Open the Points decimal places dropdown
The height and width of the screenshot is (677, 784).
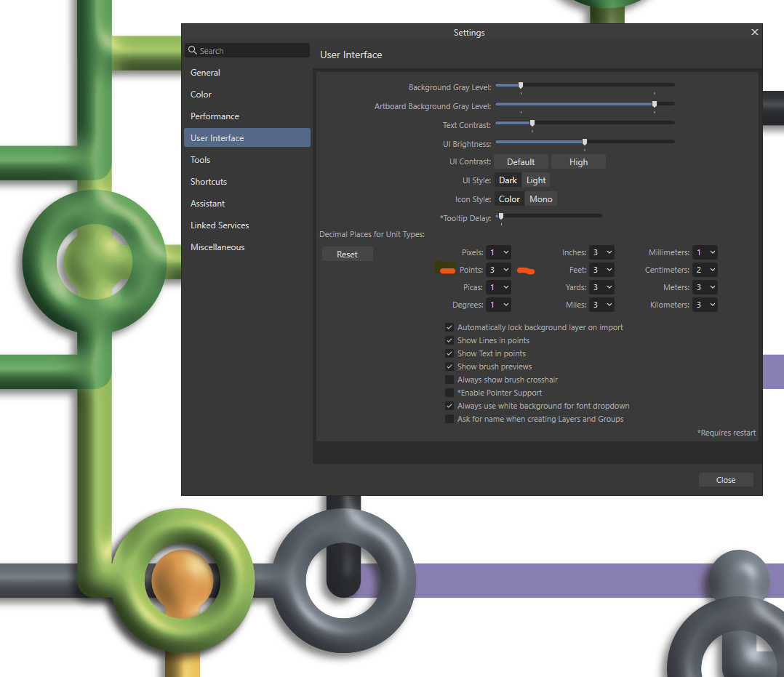[x=498, y=270]
